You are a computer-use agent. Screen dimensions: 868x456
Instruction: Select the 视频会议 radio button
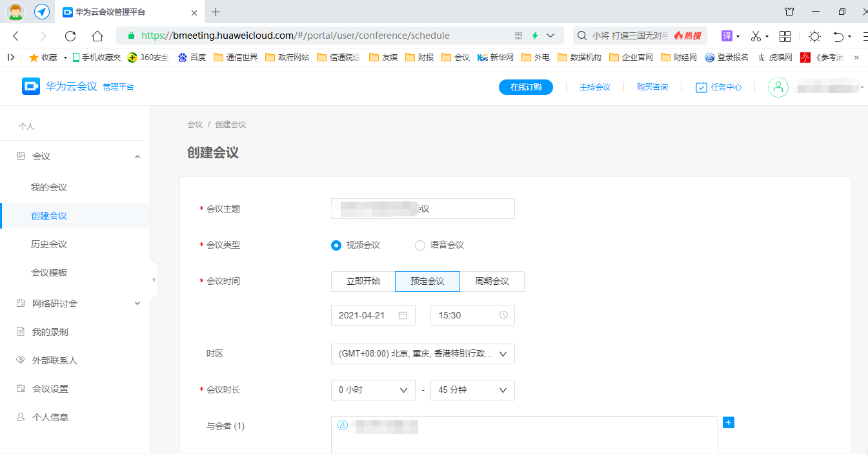tap(336, 245)
